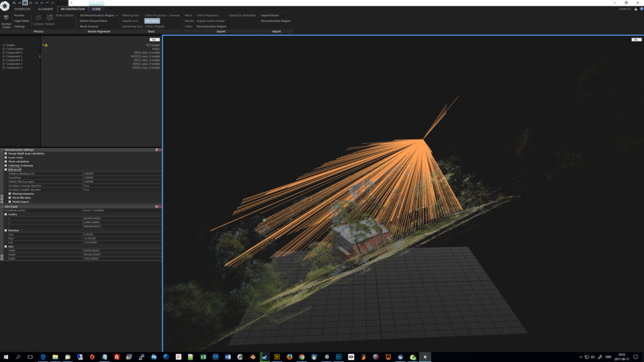The width and height of the screenshot is (644, 362).
Task: Click the Windows search icon on taskbar
Action: 18,356
